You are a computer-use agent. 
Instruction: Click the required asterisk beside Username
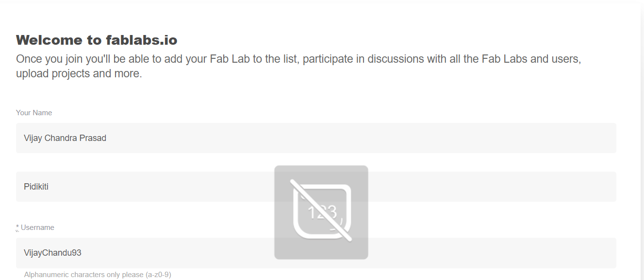[x=17, y=227]
